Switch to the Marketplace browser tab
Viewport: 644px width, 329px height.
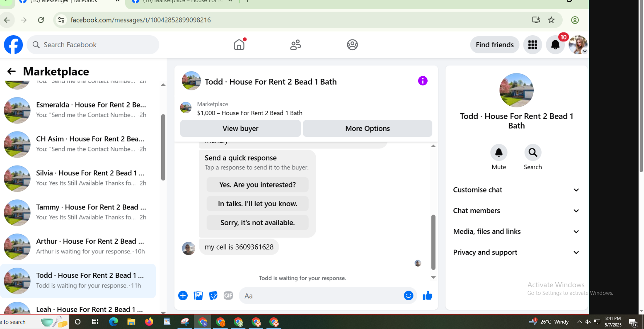(182, 2)
